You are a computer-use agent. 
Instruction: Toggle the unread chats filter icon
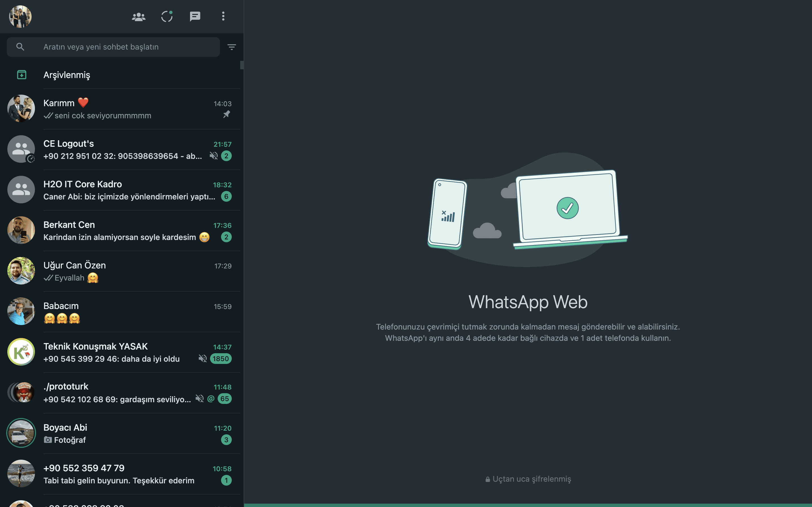(x=231, y=47)
